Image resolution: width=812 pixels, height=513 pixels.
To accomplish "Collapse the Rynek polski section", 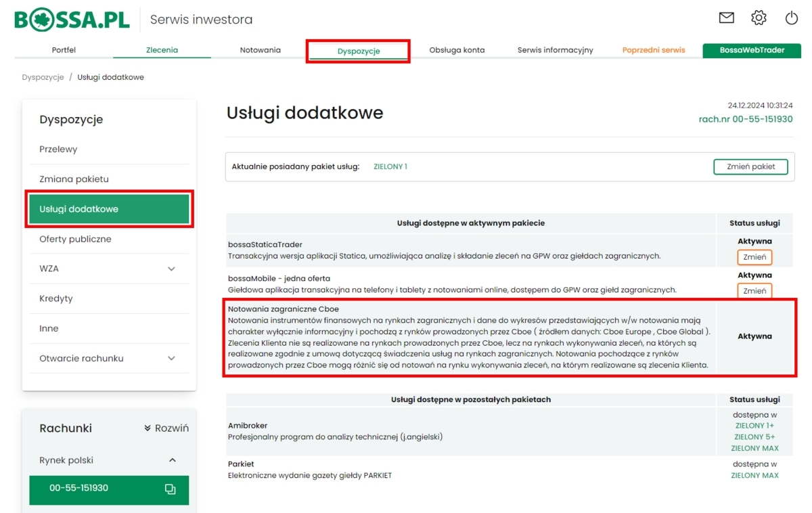I will coord(172,460).
